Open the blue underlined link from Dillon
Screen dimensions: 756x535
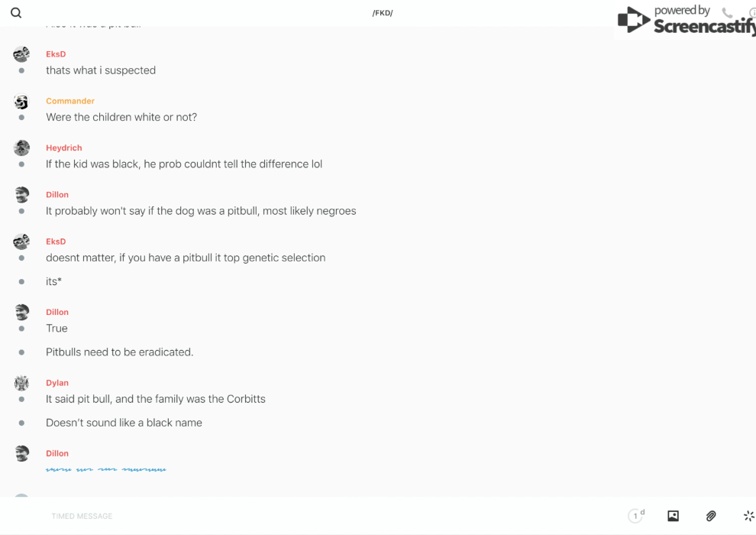pyautogui.click(x=105, y=469)
